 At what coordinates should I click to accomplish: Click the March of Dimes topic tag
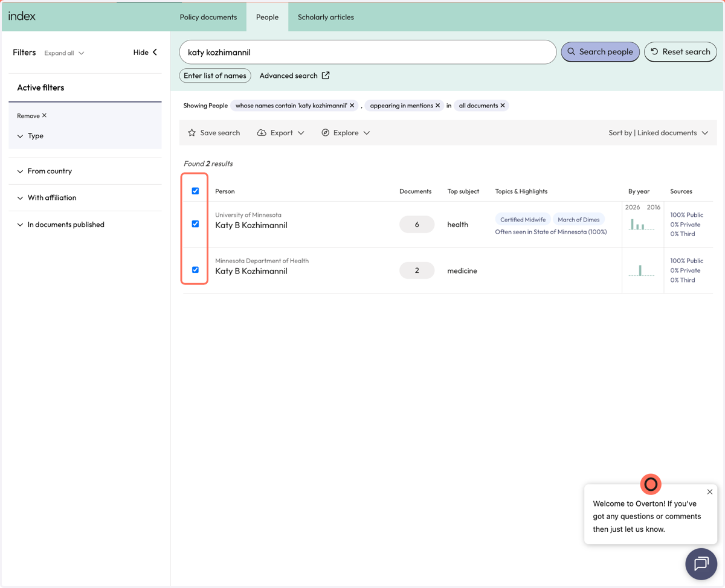(x=579, y=220)
